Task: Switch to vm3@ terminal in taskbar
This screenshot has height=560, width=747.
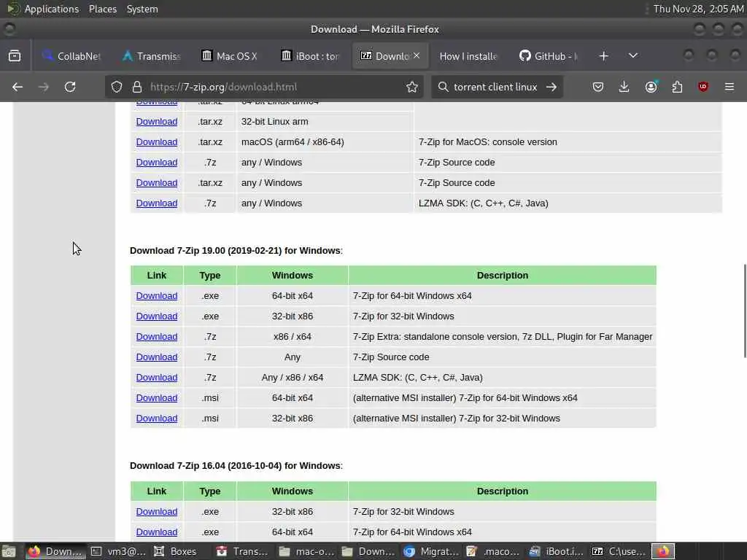Action: 119,551
